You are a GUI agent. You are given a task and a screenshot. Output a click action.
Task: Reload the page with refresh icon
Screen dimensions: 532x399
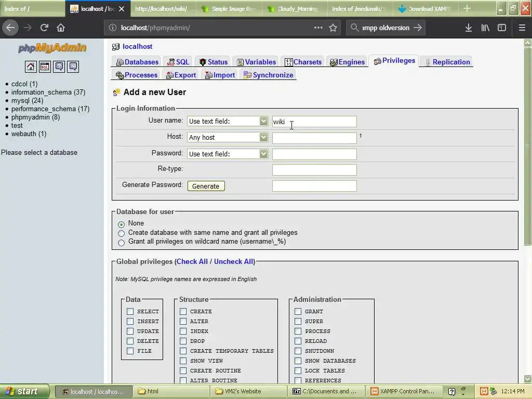[44, 28]
